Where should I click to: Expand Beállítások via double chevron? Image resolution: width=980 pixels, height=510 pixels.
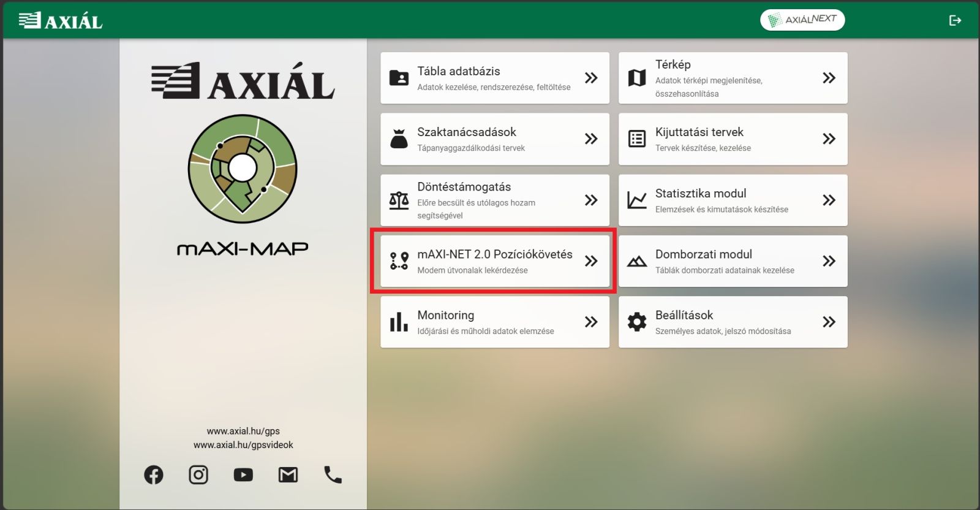829,322
